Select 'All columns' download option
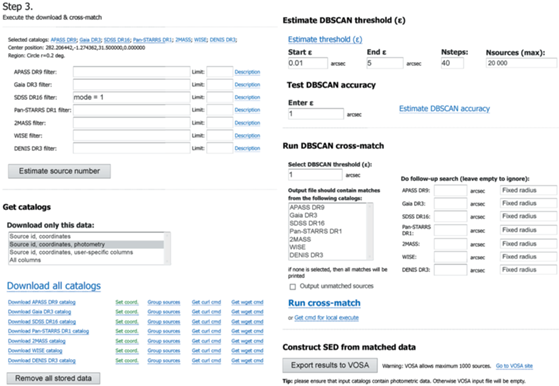This screenshot has height=386, width=559. tap(86, 260)
